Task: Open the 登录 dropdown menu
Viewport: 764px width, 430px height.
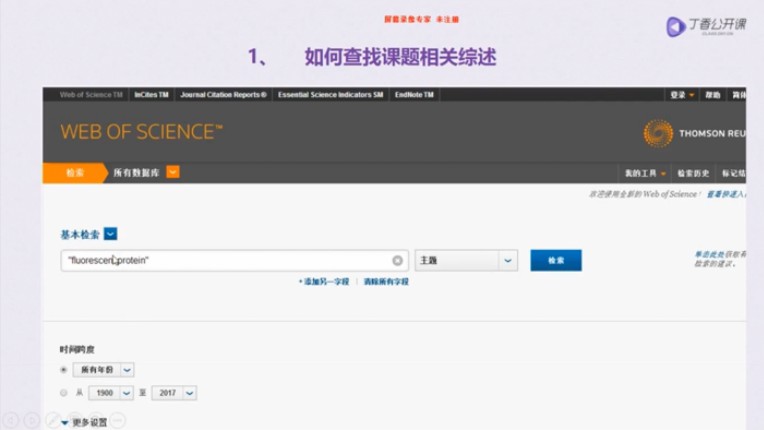Action: pyautogui.click(x=682, y=95)
